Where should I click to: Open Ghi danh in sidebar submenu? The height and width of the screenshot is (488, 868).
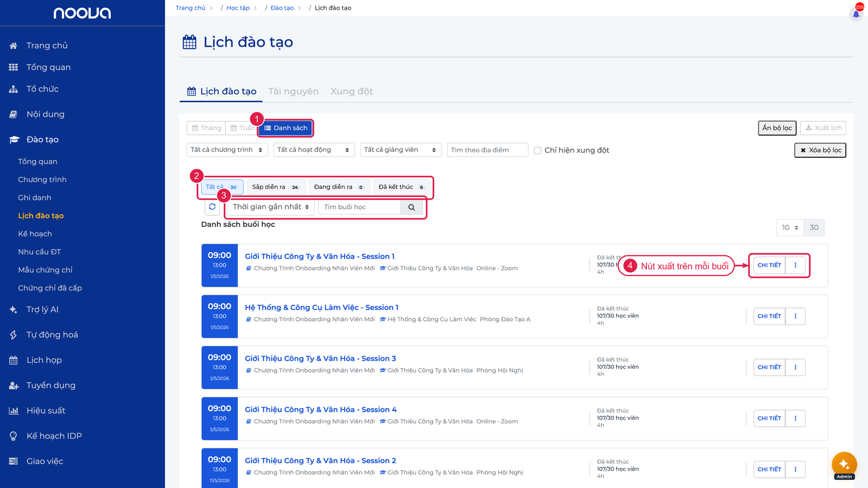[x=35, y=198]
